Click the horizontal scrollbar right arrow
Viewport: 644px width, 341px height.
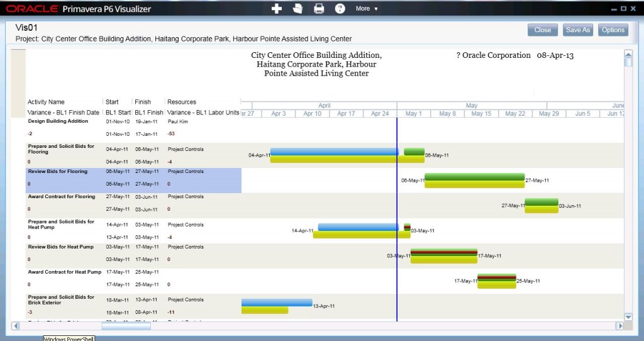pos(619,326)
